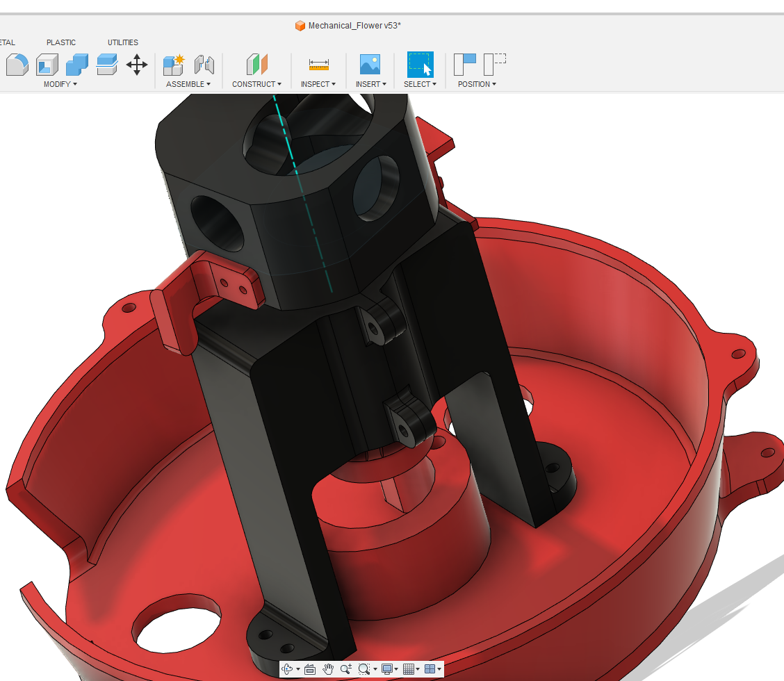Click the orange document cube icon
The width and height of the screenshot is (784, 681).
300,26
